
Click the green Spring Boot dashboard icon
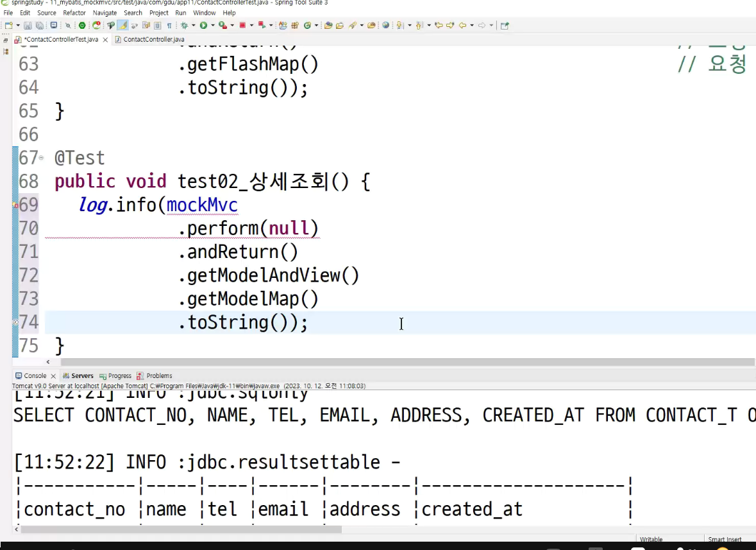(82, 26)
